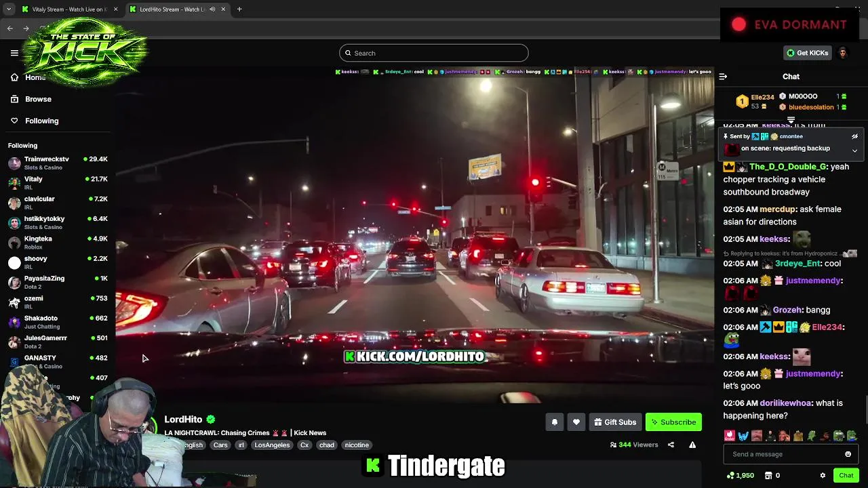Image resolution: width=868 pixels, height=488 pixels.
Task: Click the irl stream tag
Action: pos(241,445)
